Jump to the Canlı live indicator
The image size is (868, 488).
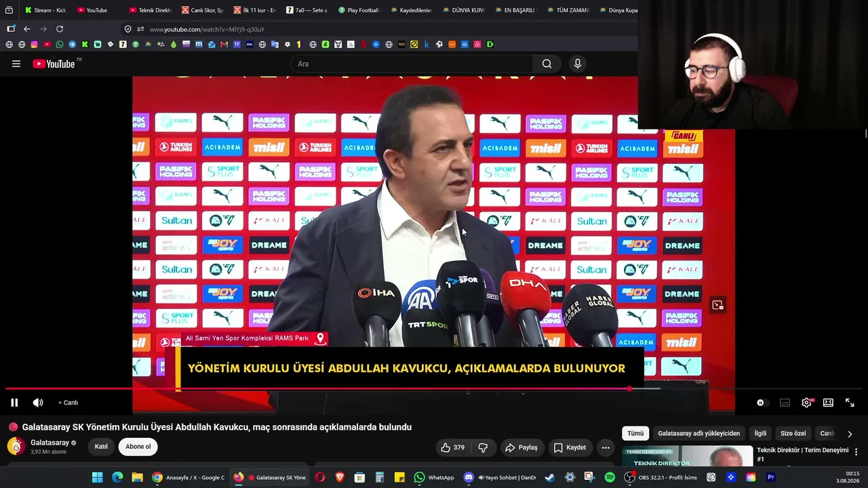(68, 403)
